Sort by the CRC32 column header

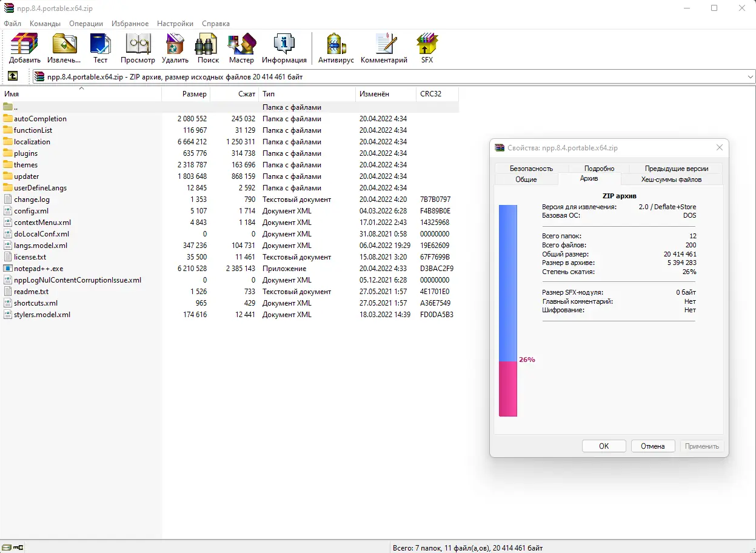(438, 94)
